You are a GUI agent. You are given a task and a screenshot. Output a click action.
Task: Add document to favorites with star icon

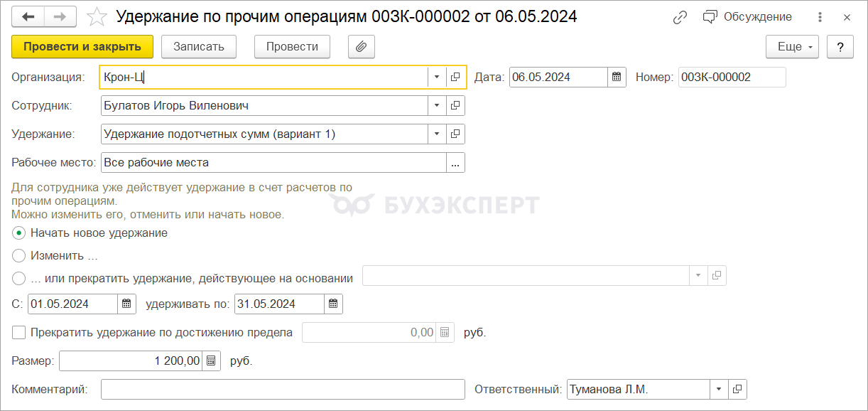click(97, 16)
